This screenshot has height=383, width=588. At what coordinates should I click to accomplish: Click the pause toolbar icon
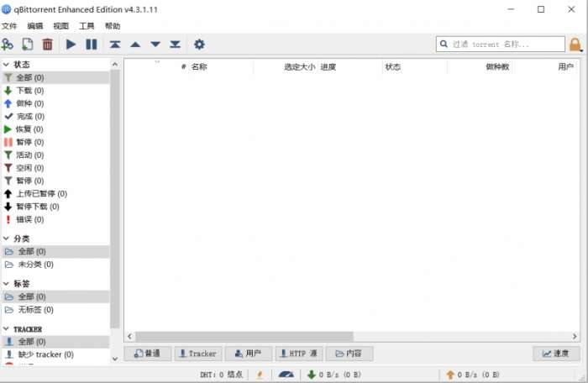click(x=91, y=45)
